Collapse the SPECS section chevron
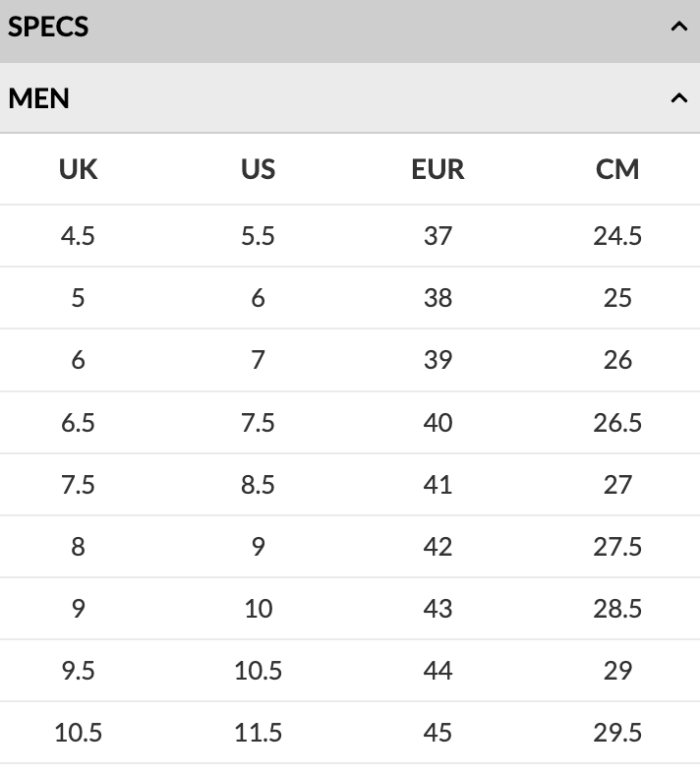Viewport: 700px width, 775px height. click(677, 28)
